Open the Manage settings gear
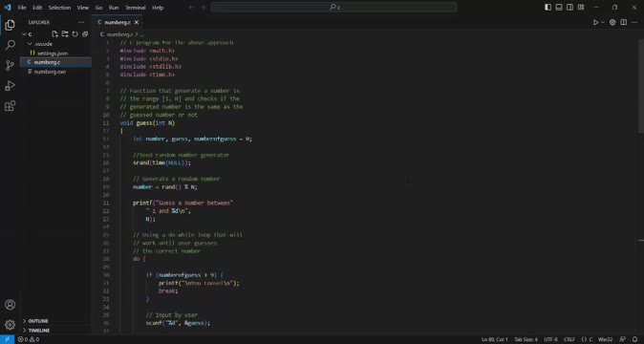This screenshot has width=644, height=344. 10,325
